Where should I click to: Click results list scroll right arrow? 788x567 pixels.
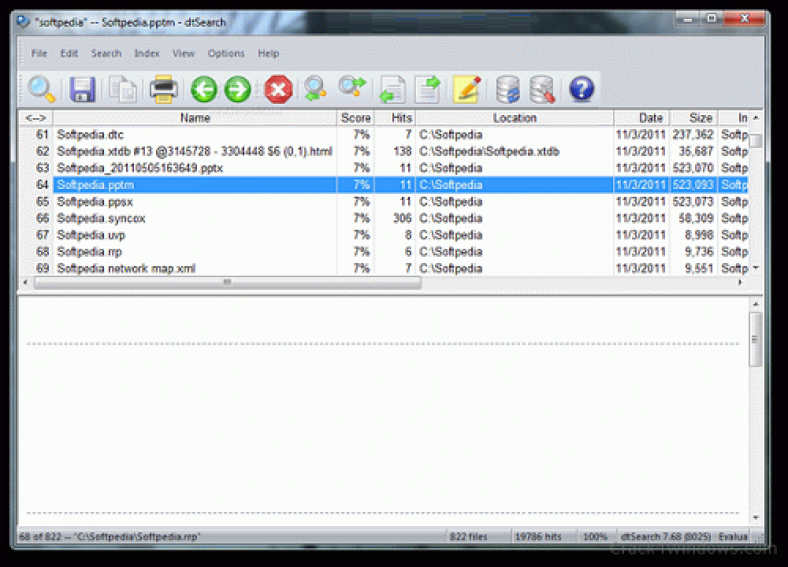740,282
